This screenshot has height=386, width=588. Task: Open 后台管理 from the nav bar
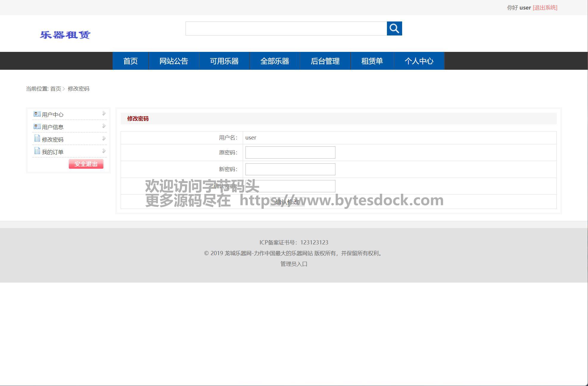point(325,61)
